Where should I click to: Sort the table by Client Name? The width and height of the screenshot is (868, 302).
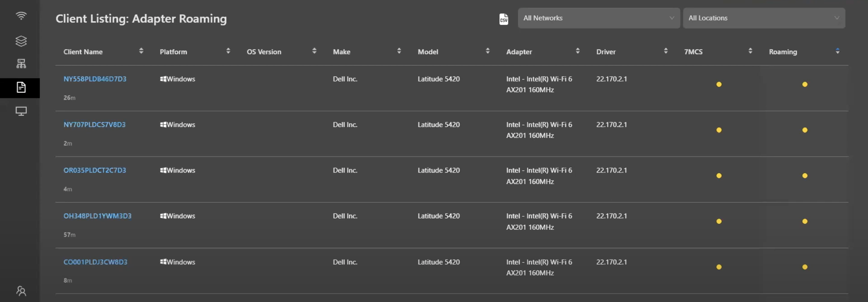pyautogui.click(x=141, y=51)
